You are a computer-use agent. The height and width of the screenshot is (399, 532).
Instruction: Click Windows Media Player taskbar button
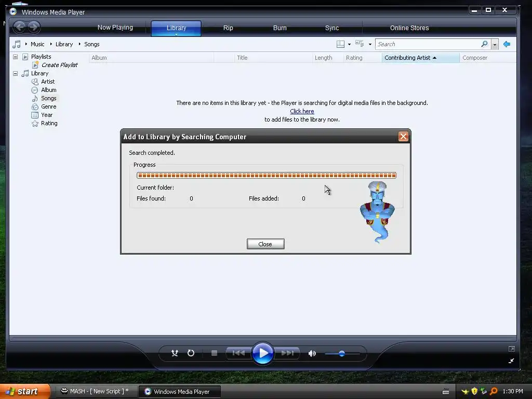[x=180, y=392]
